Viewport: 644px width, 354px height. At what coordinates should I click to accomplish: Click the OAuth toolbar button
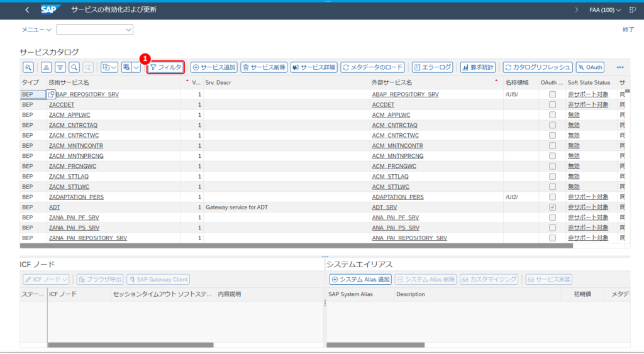(590, 67)
